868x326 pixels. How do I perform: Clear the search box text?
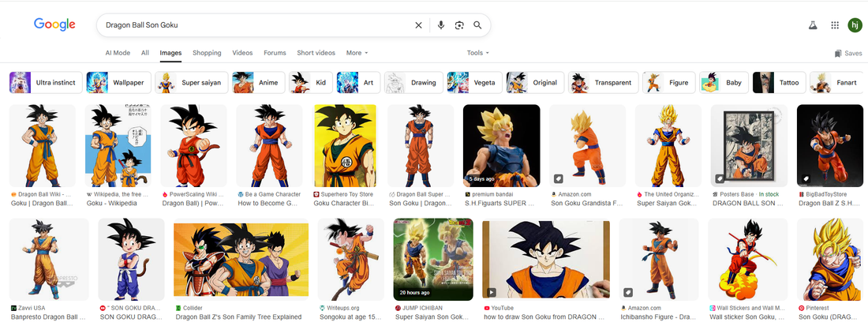click(x=418, y=25)
